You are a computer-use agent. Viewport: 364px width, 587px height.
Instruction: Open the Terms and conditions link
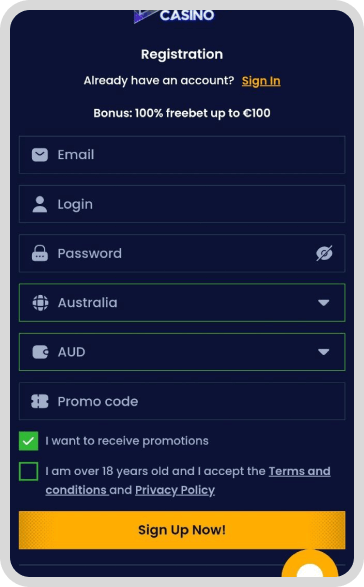click(x=188, y=480)
